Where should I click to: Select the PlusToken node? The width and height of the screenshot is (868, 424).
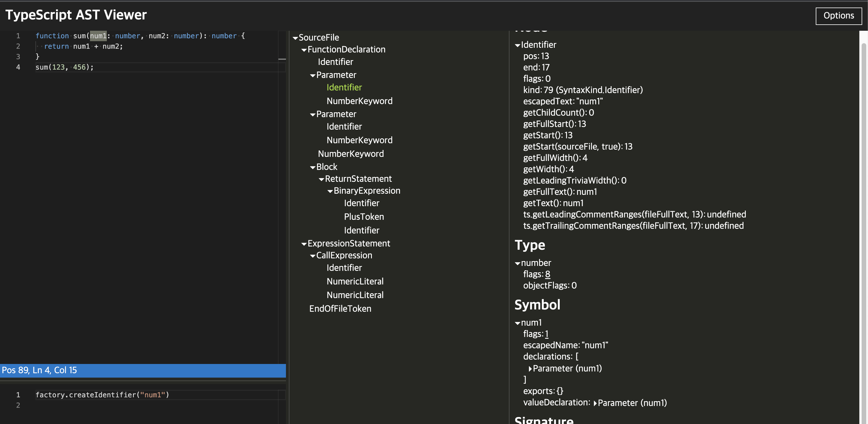[x=364, y=217]
